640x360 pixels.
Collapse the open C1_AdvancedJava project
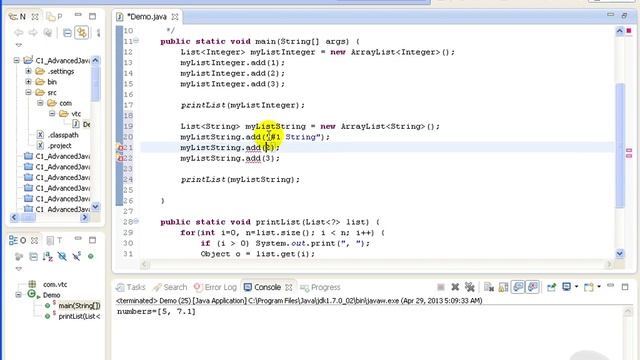coord(16,60)
